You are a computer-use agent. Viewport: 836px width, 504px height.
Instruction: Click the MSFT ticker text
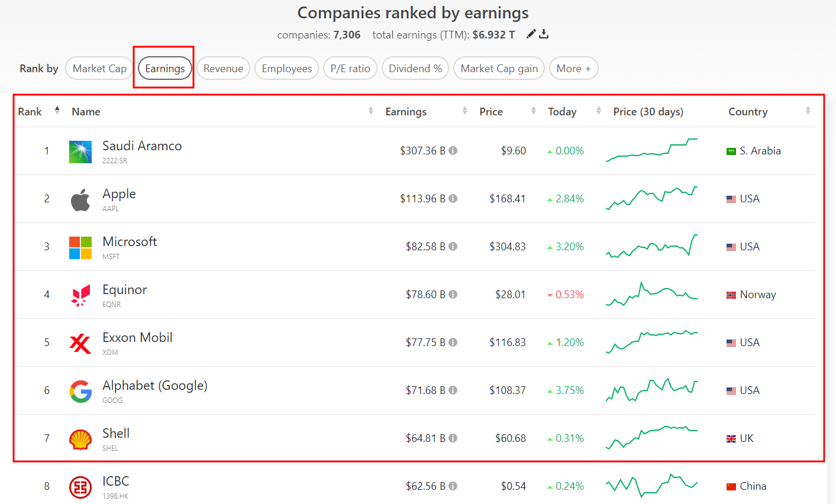coord(111,257)
